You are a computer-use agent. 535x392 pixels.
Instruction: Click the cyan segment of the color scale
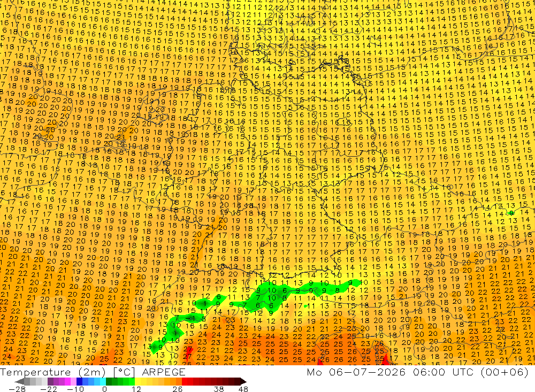[x=103, y=381]
